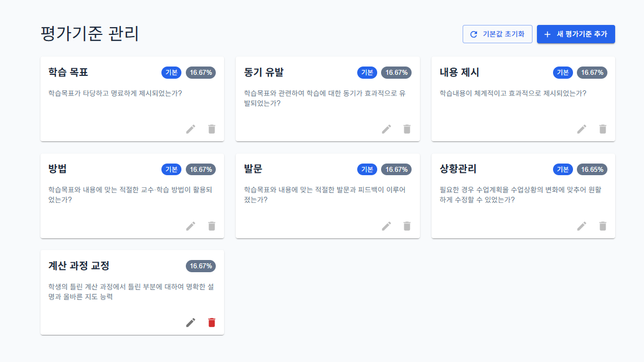Edit the 계산 과정 교정 criterion

(x=191, y=323)
